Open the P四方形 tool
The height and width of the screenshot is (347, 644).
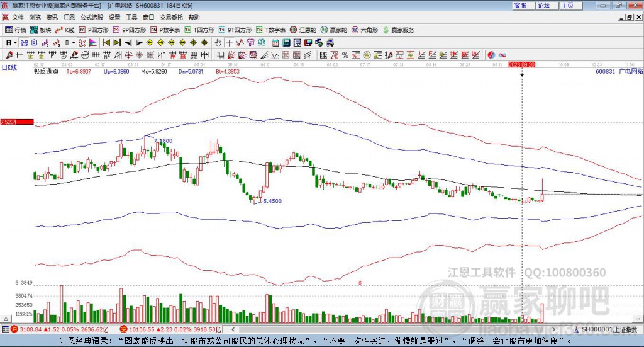pos(94,30)
